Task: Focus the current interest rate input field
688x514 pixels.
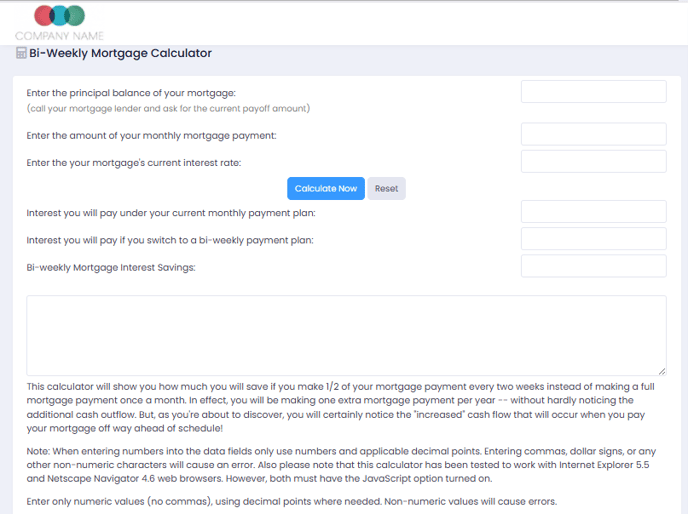Action: point(594,161)
